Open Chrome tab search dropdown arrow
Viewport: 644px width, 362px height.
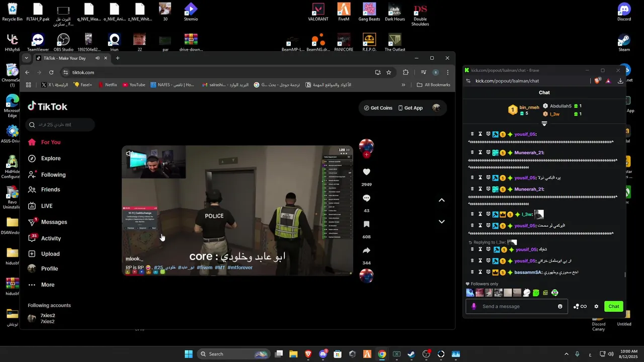pyautogui.click(x=27, y=58)
